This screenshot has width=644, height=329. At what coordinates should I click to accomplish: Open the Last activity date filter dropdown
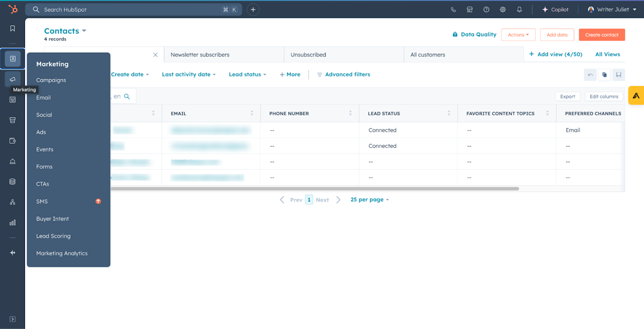click(x=189, y=74)
